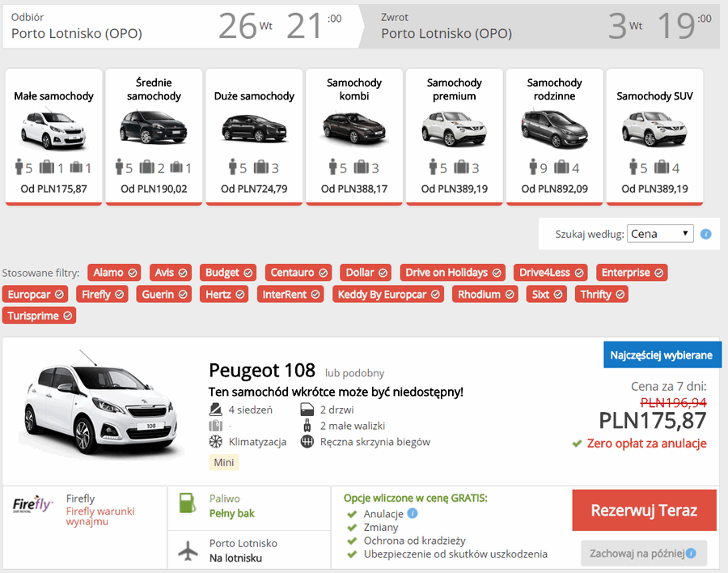Change the pickup time 21:00

click(x=314, y=26)
